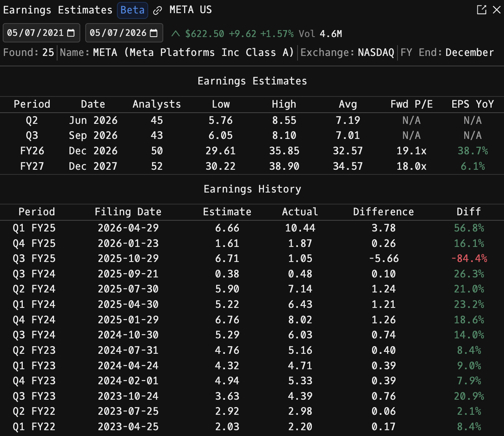Click the EPS YoY column header
This screenshot has height=436, width=504.
473,104
